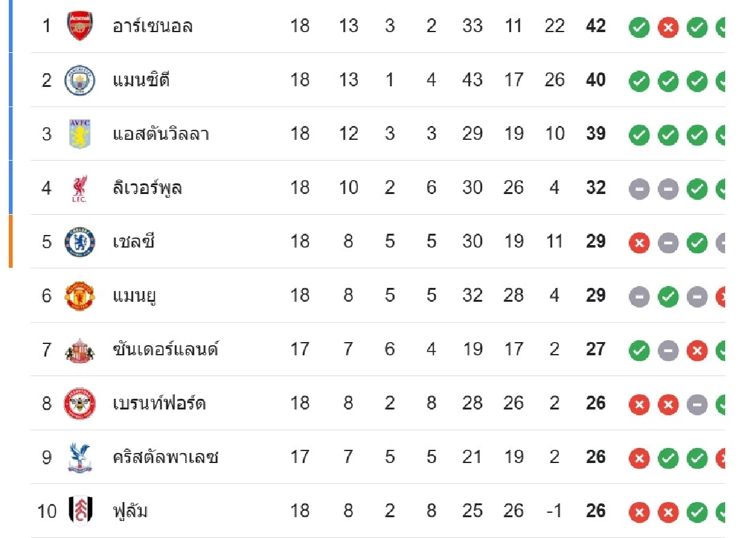Click the red loss icon in Chelsea's row
The width and height of the screenshot is (756, 538).
[x=639, y=243]
